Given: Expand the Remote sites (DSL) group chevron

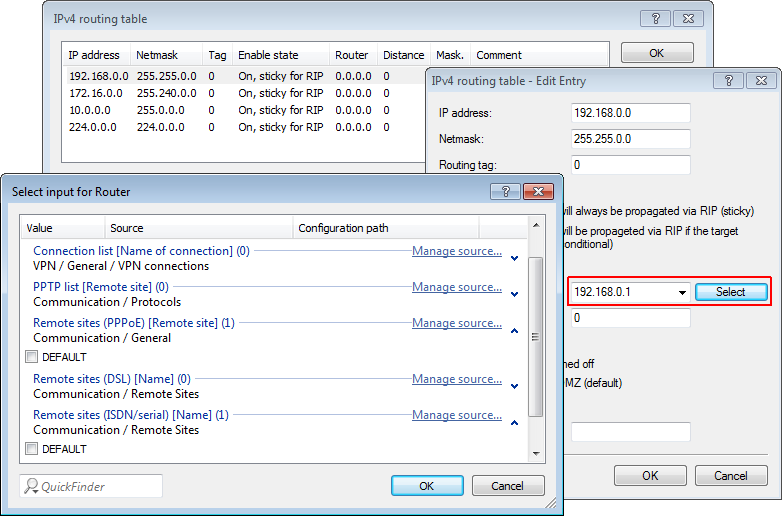Looking at the screenshot, I should tap(514, 387).
